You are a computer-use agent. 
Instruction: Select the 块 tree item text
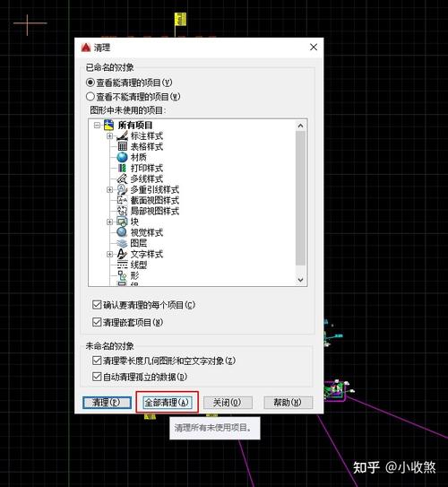tap(134, 222)
